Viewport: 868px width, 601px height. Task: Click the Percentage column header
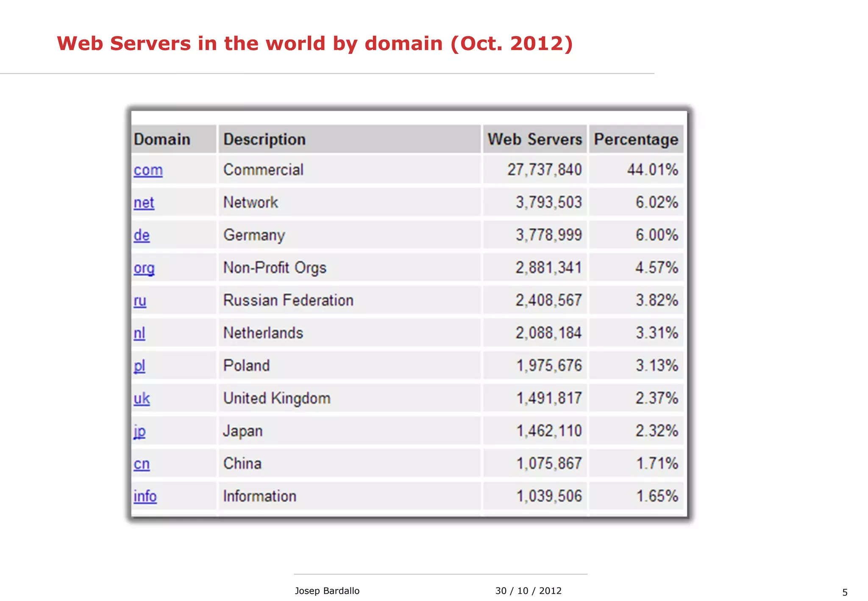click(636, 139)
